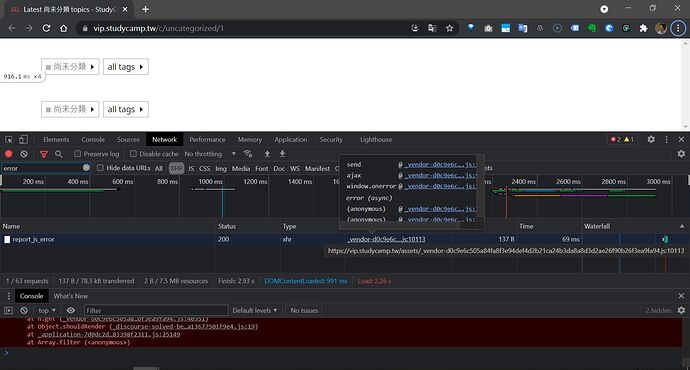This screenshot has width=690, height=370.
Task: Toggle the XHR request type filter
Action: click(176, 168)
